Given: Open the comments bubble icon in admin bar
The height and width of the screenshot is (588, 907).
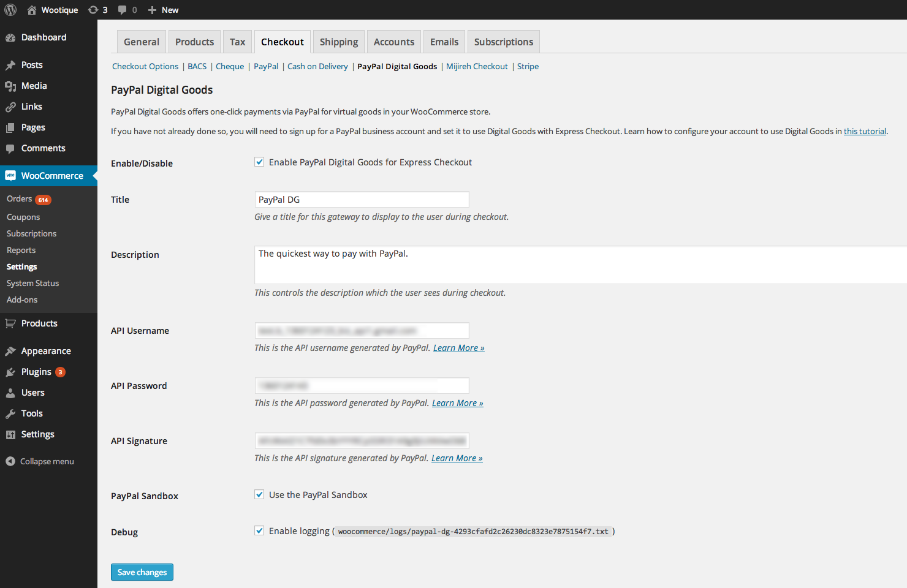Looking at the screenshot, I should pos(123,10).
